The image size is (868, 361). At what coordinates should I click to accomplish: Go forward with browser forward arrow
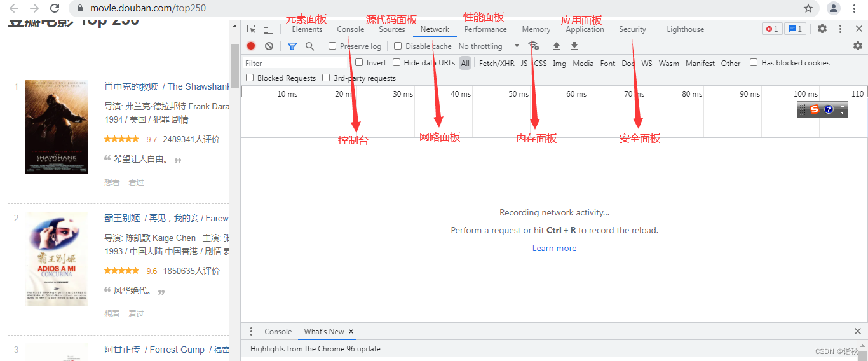[34, 8]
